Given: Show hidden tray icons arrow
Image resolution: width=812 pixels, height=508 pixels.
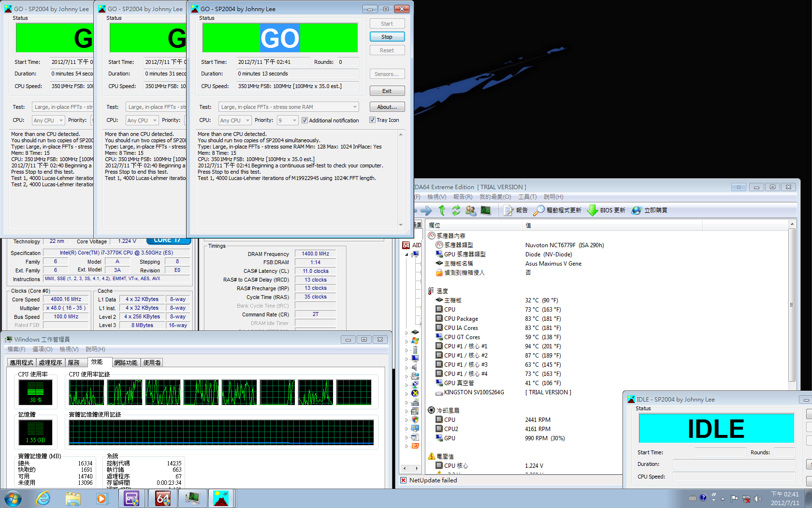Looking at the screenshot, I should tap(723, 498).
